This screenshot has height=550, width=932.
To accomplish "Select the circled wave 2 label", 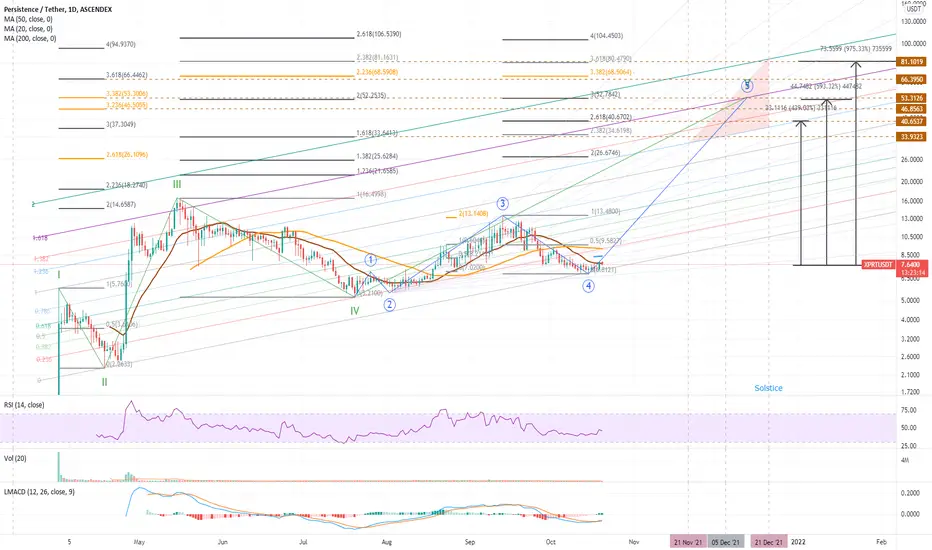I will point(389,305).
